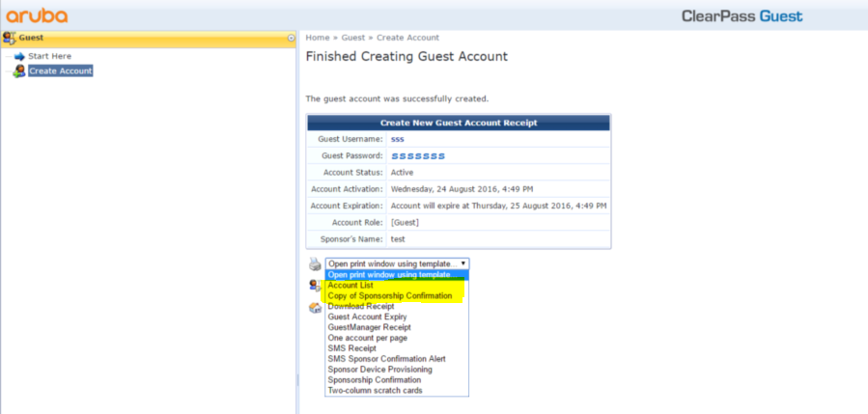The width and height of the screenshot is (868, 414).
Task: Open the print template dropdown
Action: click(x=398, y=263)
